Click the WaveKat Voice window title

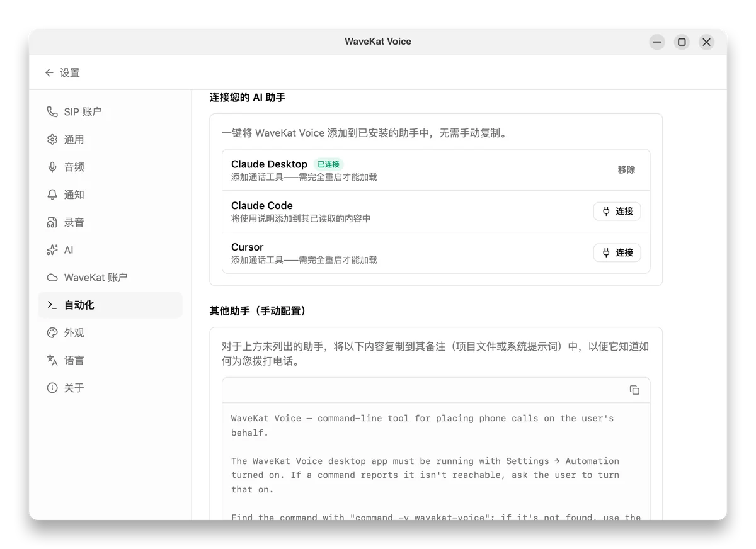coord(378,42)
